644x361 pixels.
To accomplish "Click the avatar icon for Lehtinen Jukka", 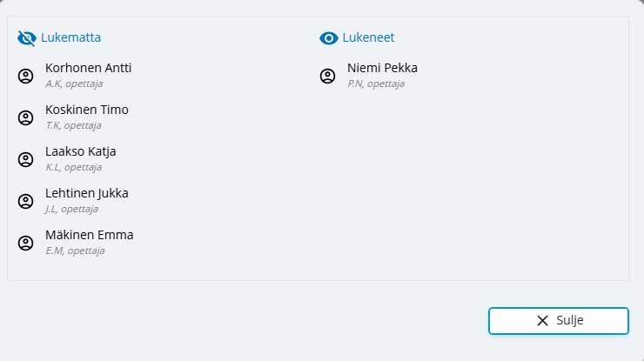I will 26,201.
